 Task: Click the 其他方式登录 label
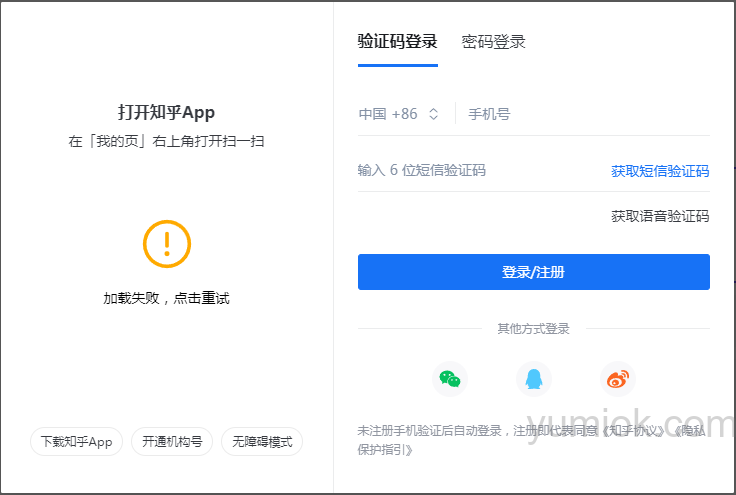pyautogui.click(x=534, y=328)
